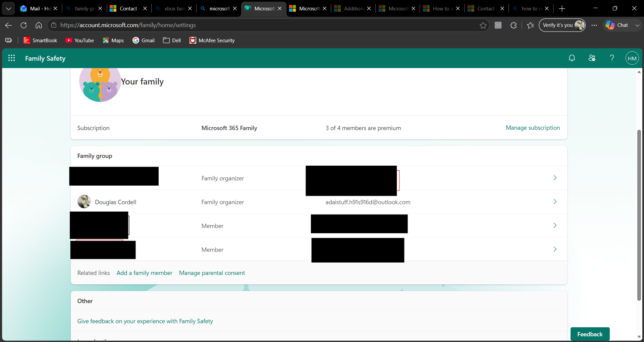This screenshot has height=342, width=644.
Task: Open the Give feedback on Family Safety link
Action: click(145, 321)
